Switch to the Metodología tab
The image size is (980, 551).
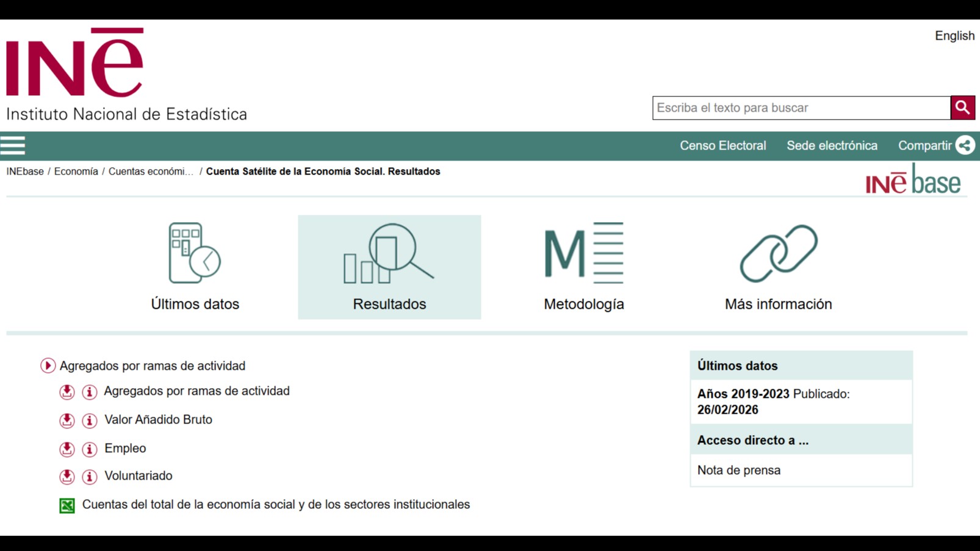[x=583, y=267]
